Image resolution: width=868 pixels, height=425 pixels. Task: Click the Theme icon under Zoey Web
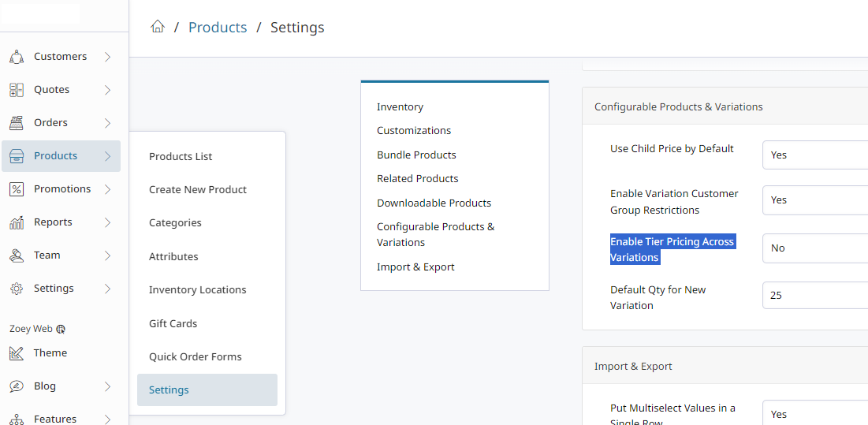click(x=17, y=353)
